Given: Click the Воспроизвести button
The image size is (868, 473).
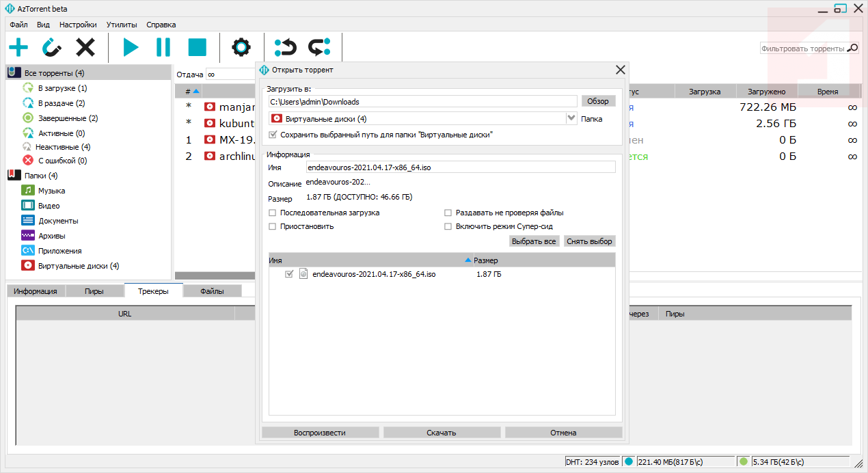Looking at the screenshot, I should [x=320, y=433].
